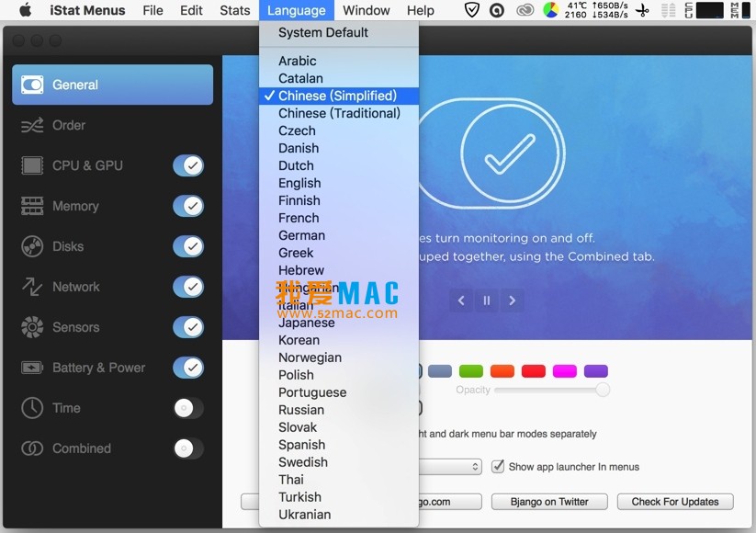This screenshot has height=533, width=756.
Task: Choose Chinese (Simplified) language
Action: tap(339, 96)
